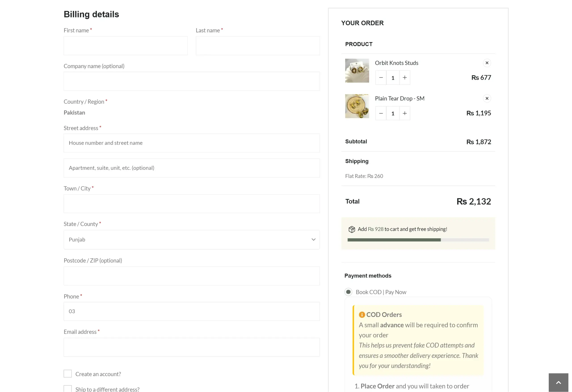572x392 pixels.
Task: Click the COD Orders info icon
Action: [x=362, y=314]
